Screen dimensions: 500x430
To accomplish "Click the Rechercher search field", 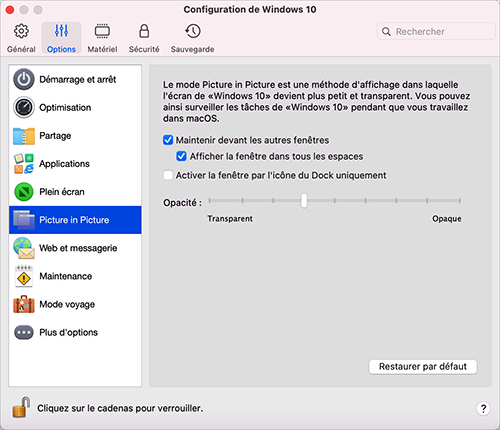I will [x=436, y=31].
